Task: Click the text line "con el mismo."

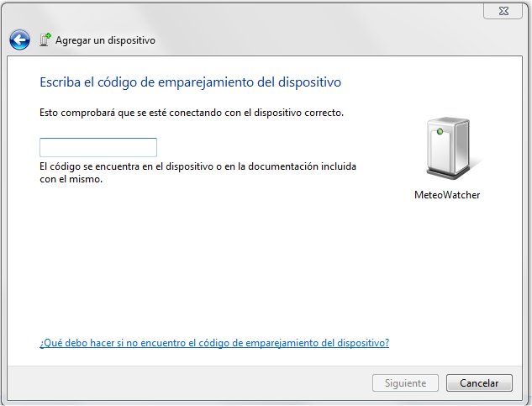Action: 76,179
